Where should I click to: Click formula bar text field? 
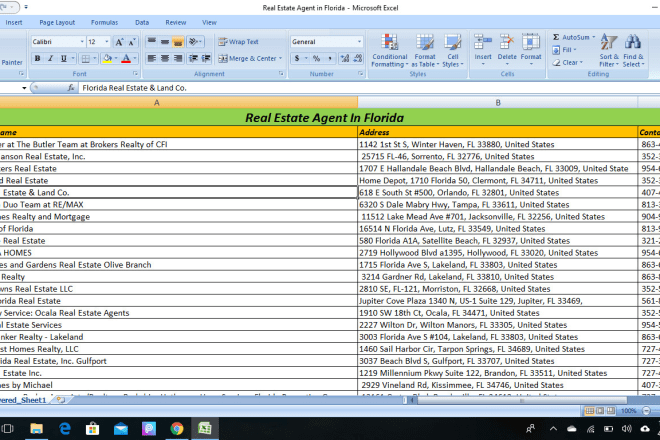[369, 88]
